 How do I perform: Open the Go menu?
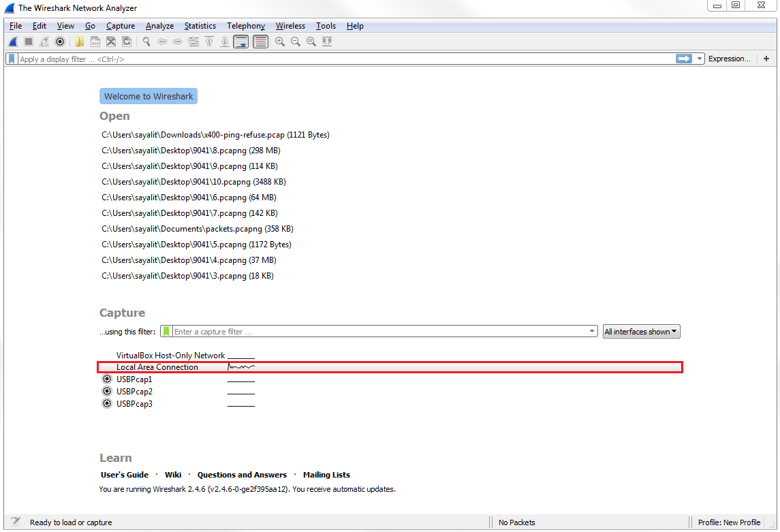pyautogui.click(x=90, y=26)
